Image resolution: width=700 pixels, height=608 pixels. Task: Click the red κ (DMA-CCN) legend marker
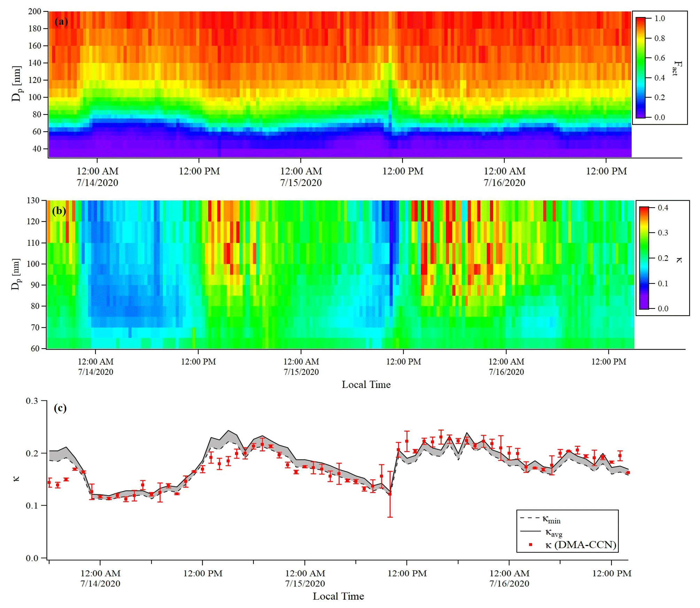(530, 545)
